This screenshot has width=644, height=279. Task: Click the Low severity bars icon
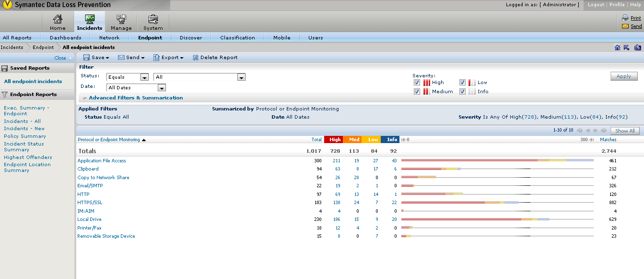[472, 83]
